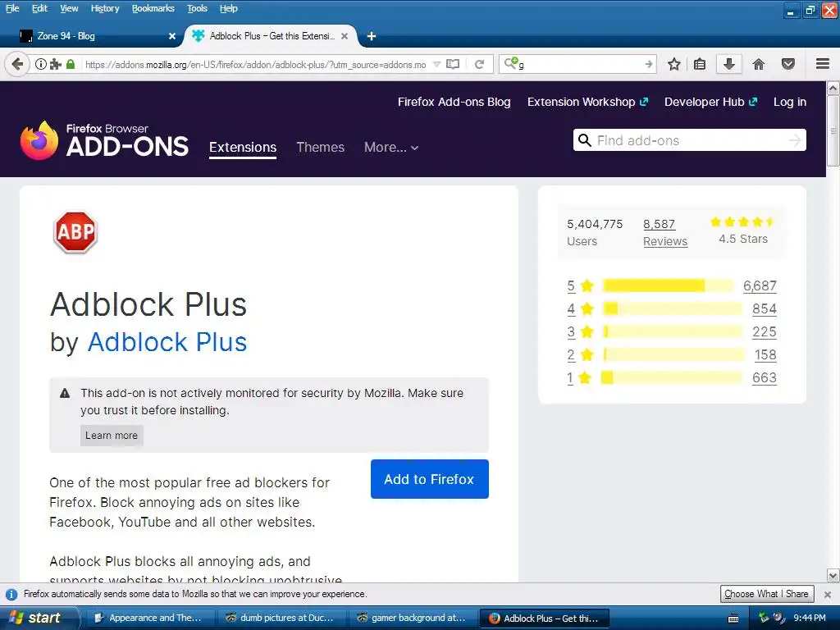Open the 663 one-star reviews count

765,377
